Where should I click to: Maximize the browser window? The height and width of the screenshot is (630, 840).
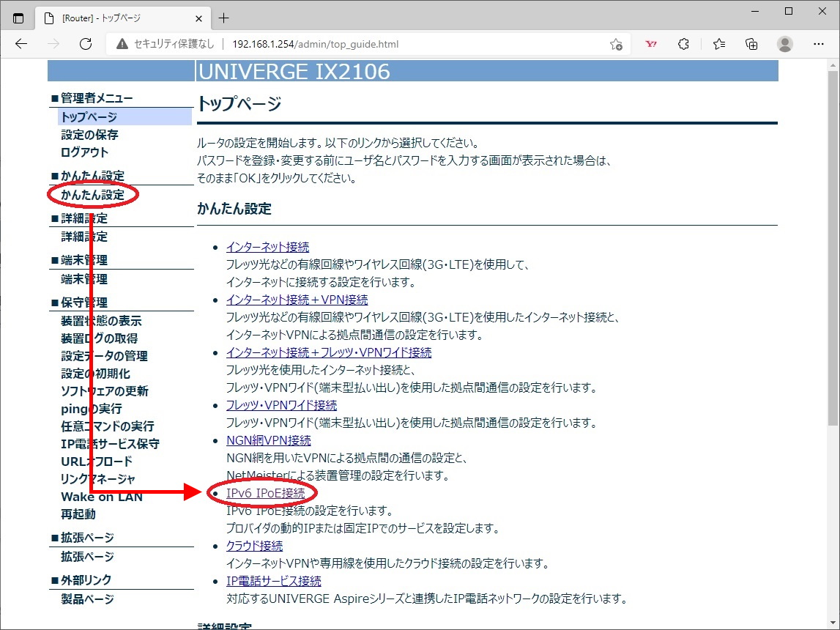click(789, 11)
